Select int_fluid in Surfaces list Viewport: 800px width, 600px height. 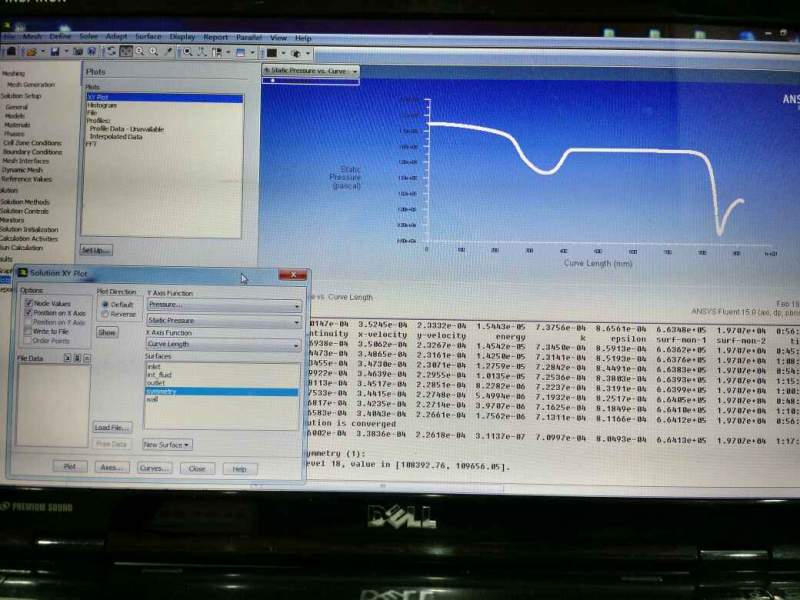pyautogui.click(x=159, y=374)
